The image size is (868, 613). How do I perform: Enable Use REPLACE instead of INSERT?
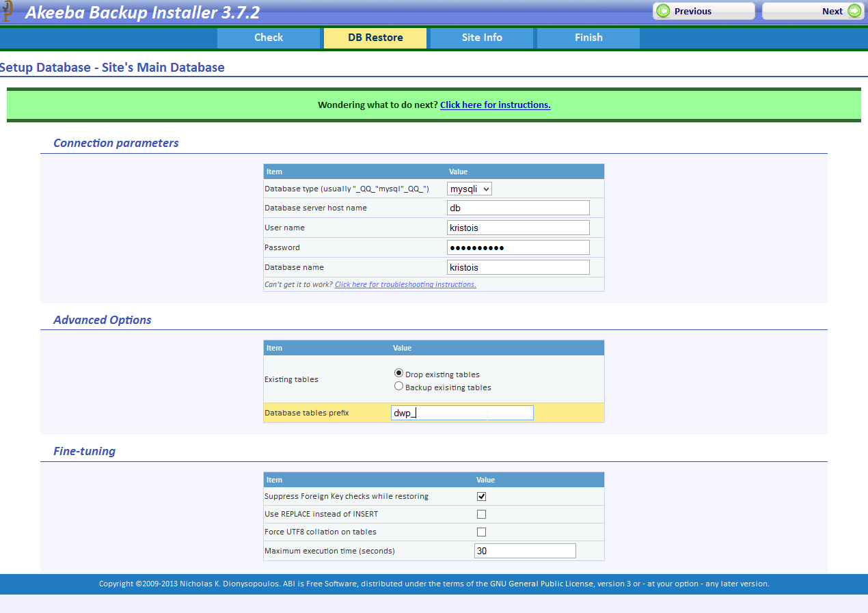coord(482,514)
